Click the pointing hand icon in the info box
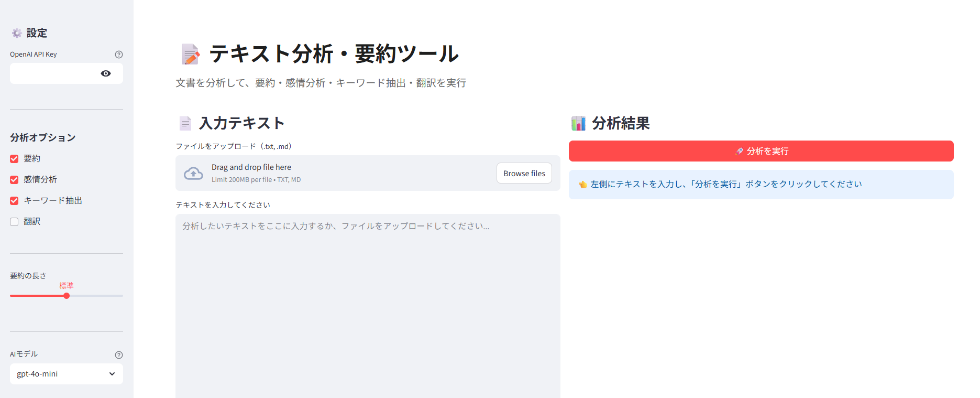The image size is (980, 398). click(582, 184)
